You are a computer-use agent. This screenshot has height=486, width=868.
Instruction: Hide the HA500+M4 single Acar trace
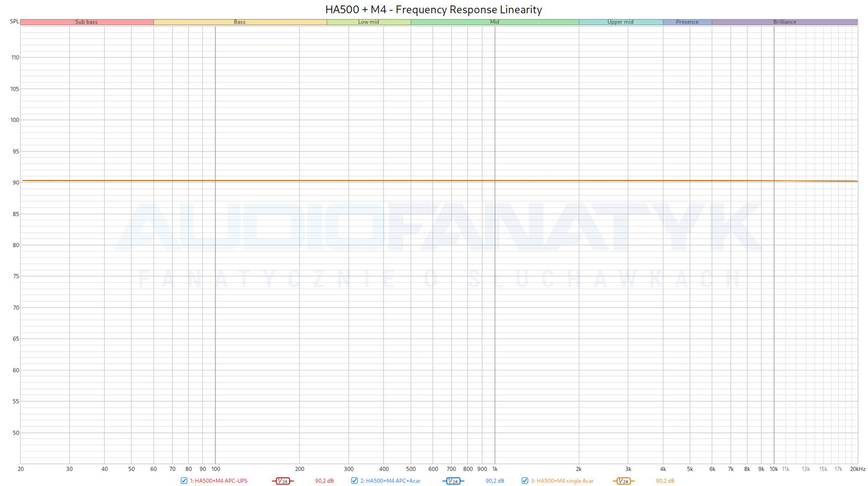525,481
